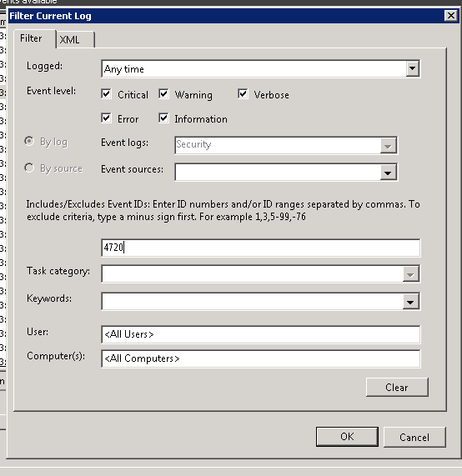Select the By source radio button

[29, 168]
